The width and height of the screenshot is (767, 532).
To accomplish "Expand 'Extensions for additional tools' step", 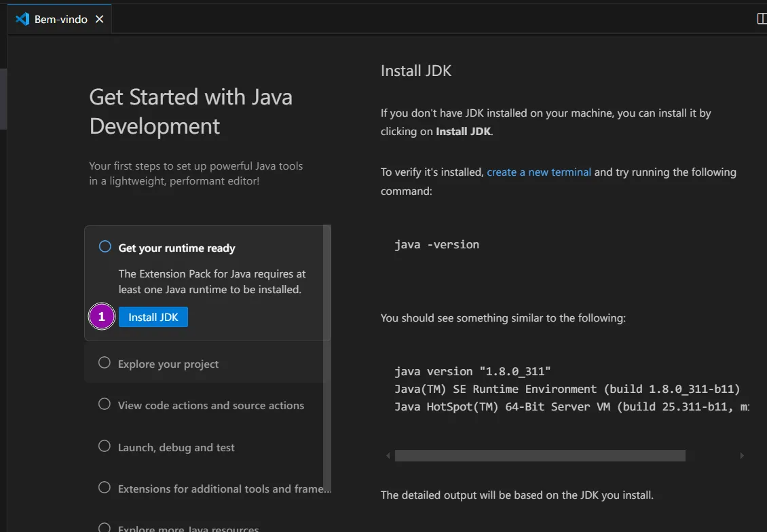I will [x=224, y=489].
